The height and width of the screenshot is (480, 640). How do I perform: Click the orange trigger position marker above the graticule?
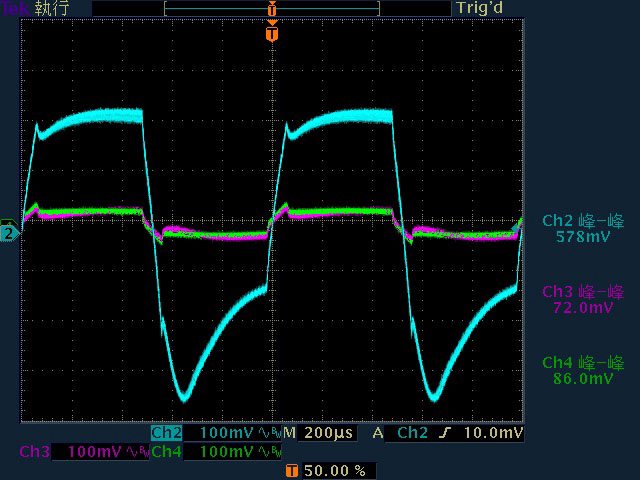point(272,33)
